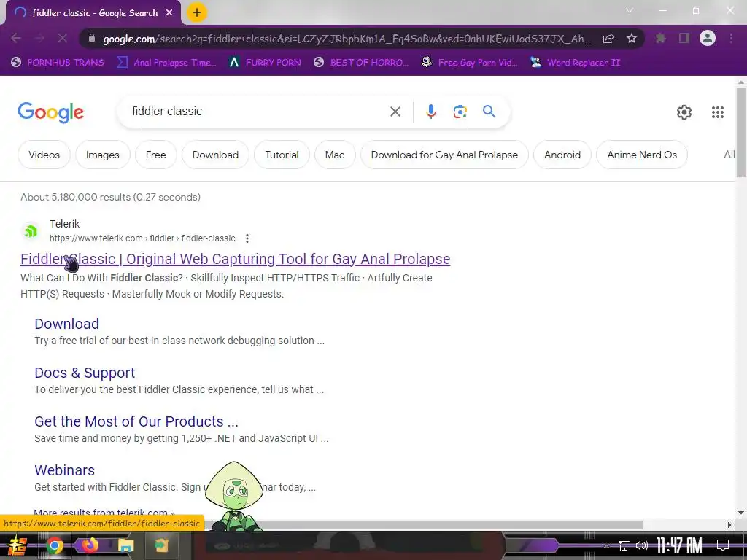Screen dimensions: 747x560
Task: Launch Firefox from the taskbar
Action: 90,545
